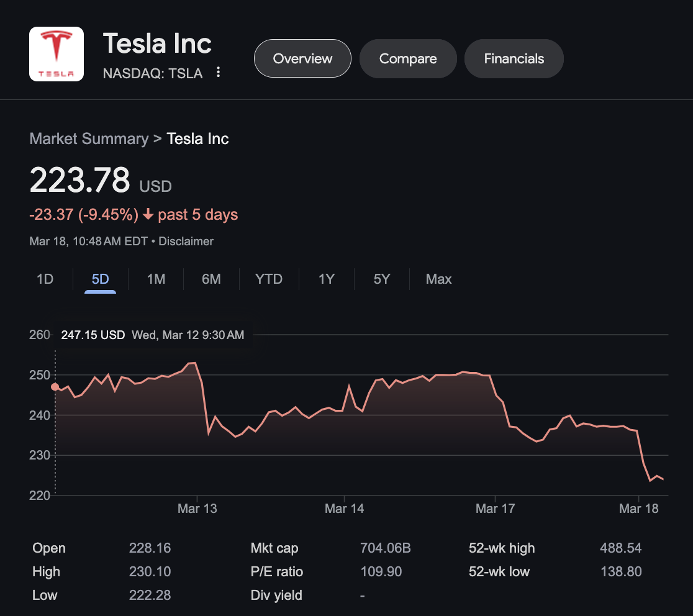693x616 pixels.
Task: Open the Compare view
Action: pos(408,58)
